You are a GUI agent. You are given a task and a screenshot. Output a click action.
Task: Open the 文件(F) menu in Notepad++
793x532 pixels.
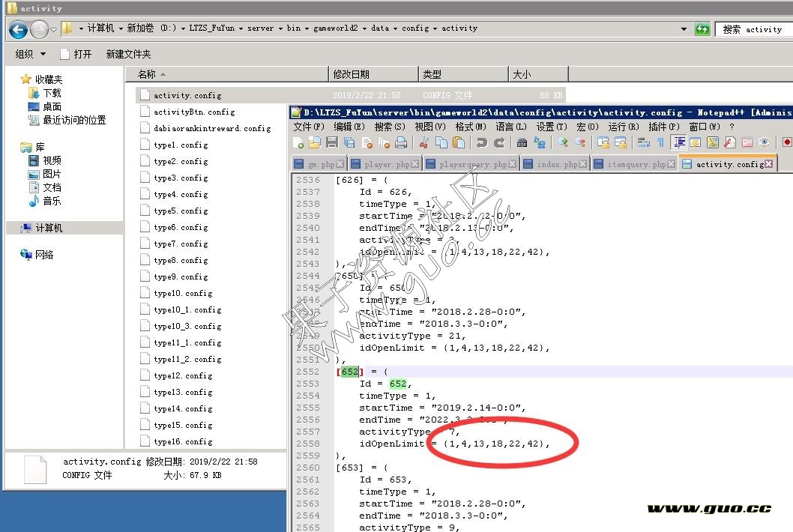pyautogui.click(x=309, y=127)
